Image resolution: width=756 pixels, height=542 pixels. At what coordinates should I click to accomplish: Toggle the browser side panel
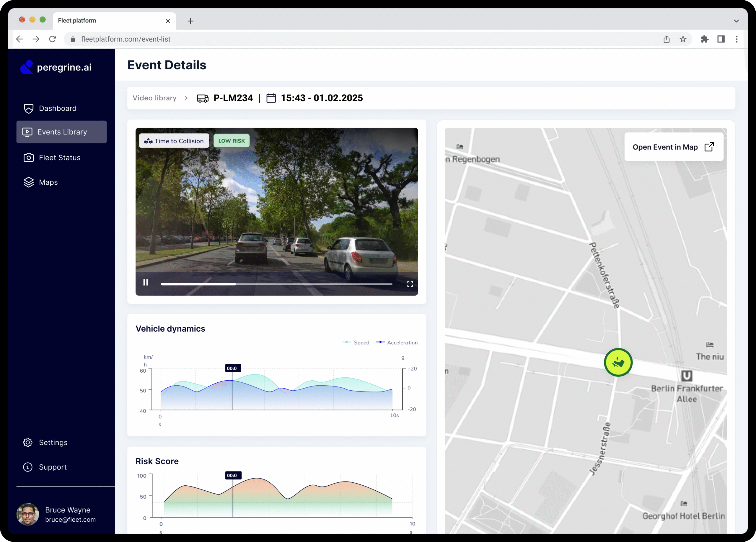click(x=721, y=39)
